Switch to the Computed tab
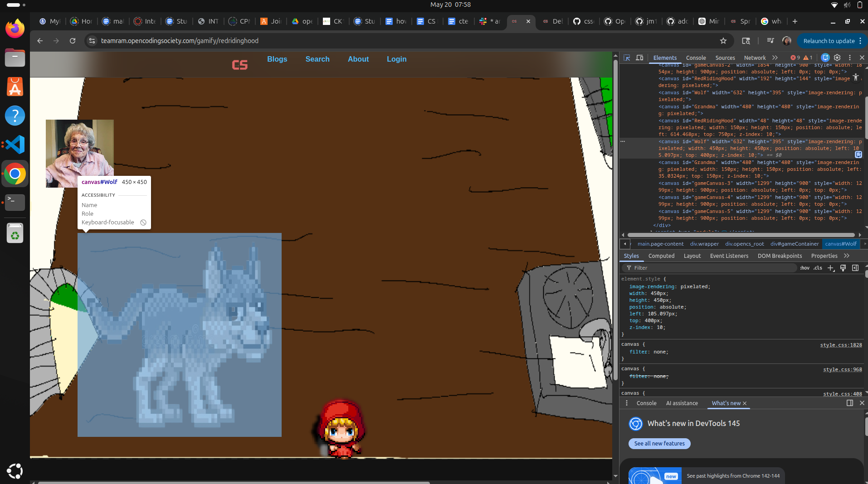This screenshot has width=868, height=484. [x=661, y=256]
